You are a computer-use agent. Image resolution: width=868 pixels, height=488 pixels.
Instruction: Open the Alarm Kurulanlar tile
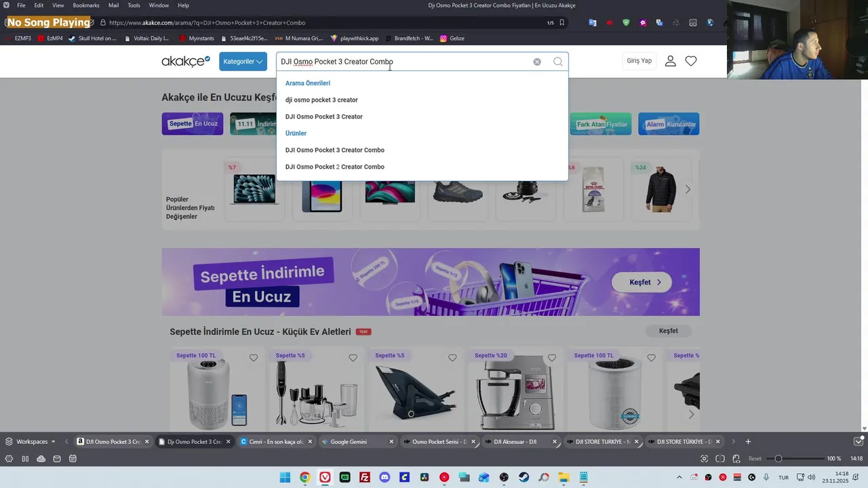669,123
